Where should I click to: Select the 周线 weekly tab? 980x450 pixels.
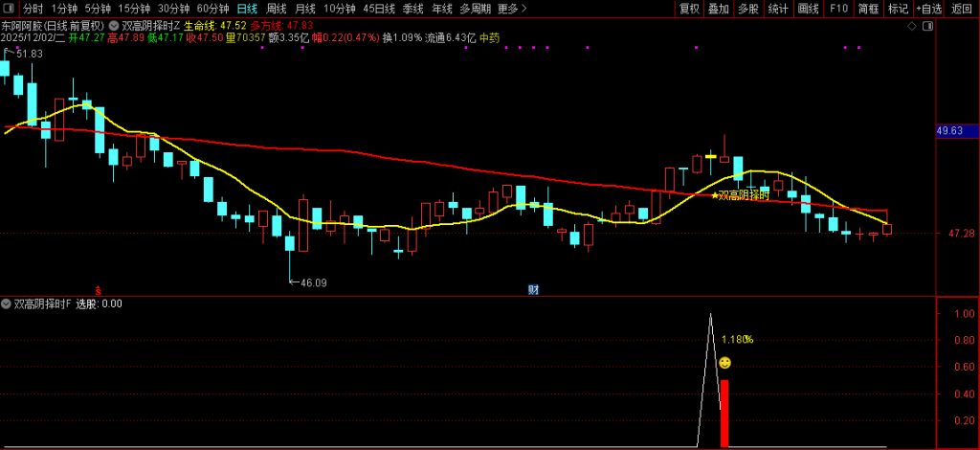tap(276, 9)
